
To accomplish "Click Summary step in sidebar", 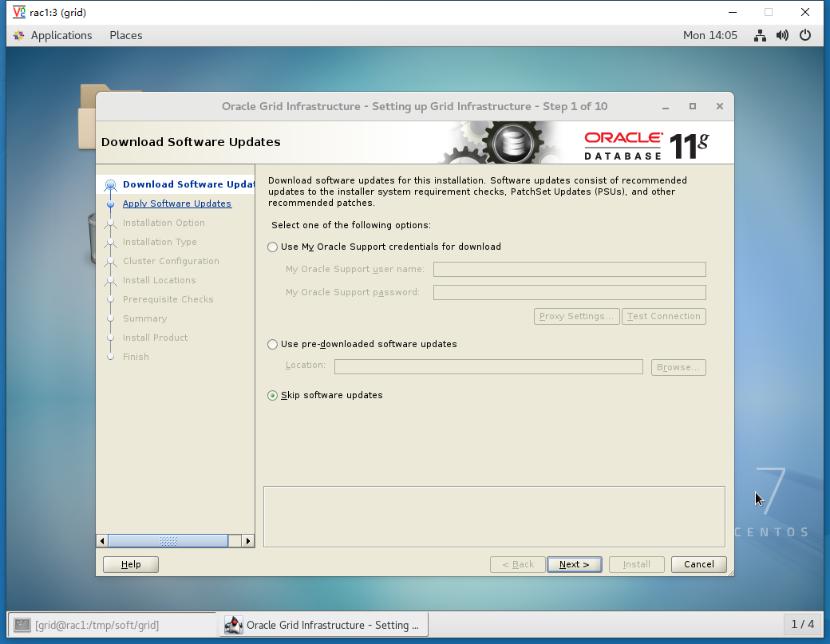I will pos(145,318).
